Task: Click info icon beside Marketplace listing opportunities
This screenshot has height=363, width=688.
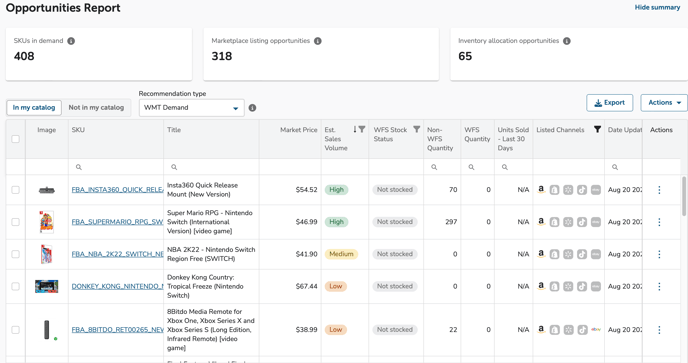Action: tap(318, 41)
